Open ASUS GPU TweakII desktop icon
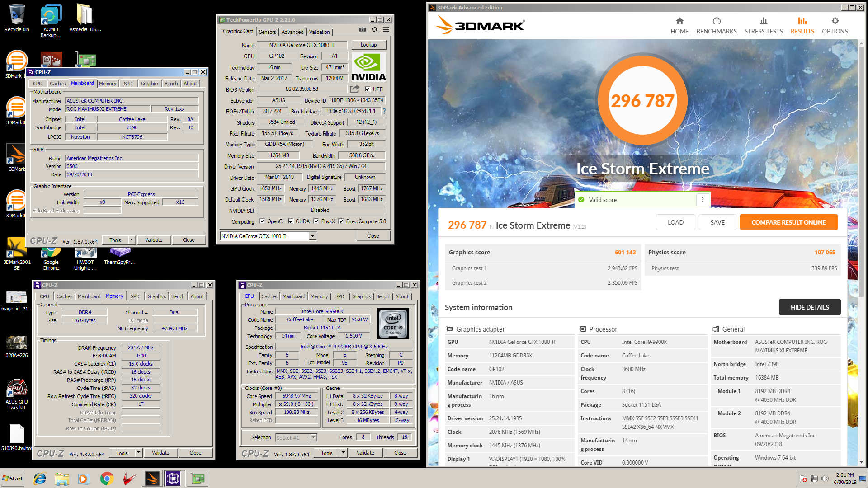 [x=17, y=394]
